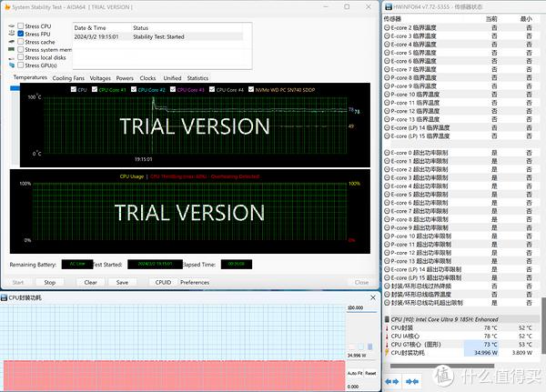Image resolution: width=546 pixels, height=392 pixels.
Task: Click the thermometer icon next to CPU封装
Action: [387, 327]
